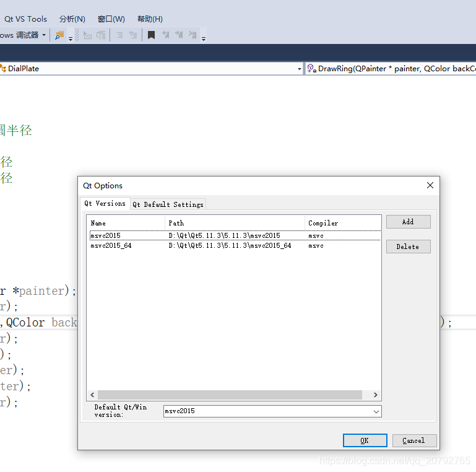
Task: Clear all bookmarks icon
Action: click(x=193, y=35)
